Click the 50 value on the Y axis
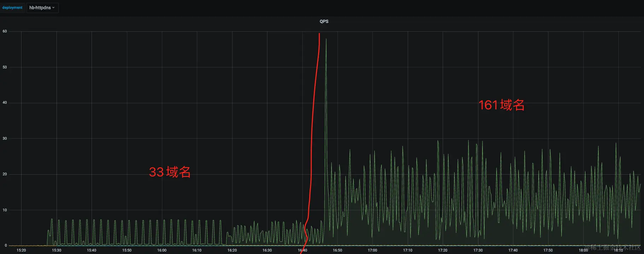Screen dimensions: 644x254 pos(5,67)
